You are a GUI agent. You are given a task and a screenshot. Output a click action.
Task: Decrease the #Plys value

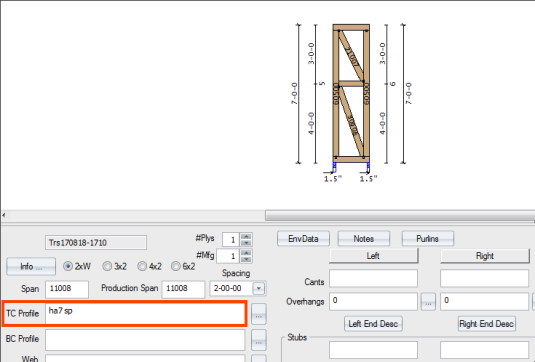pyautogui.click(x=246, y=243)
